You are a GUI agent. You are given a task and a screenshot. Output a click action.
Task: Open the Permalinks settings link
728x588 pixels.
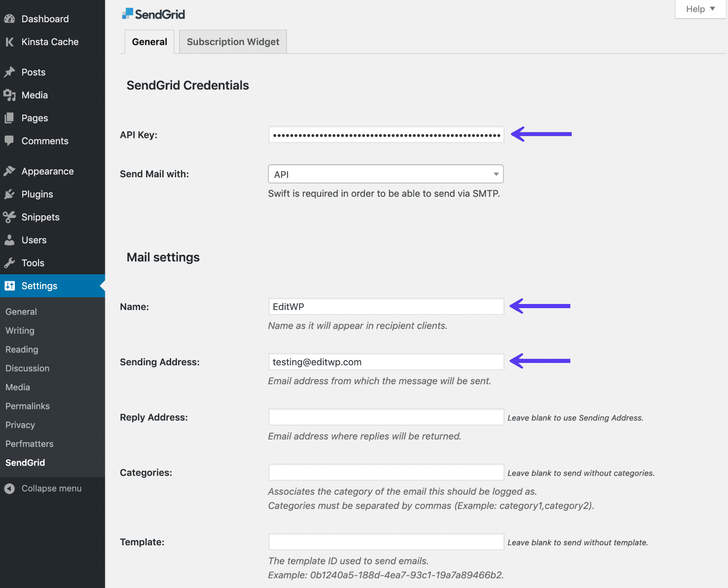click(27, 406)
